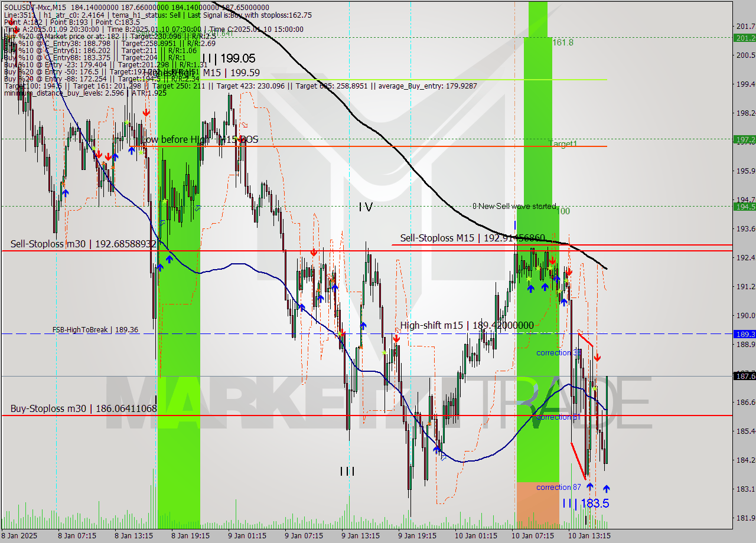Click the 183.1 price axis value
This screenshot has width=756, height=543.
[746, 489]
